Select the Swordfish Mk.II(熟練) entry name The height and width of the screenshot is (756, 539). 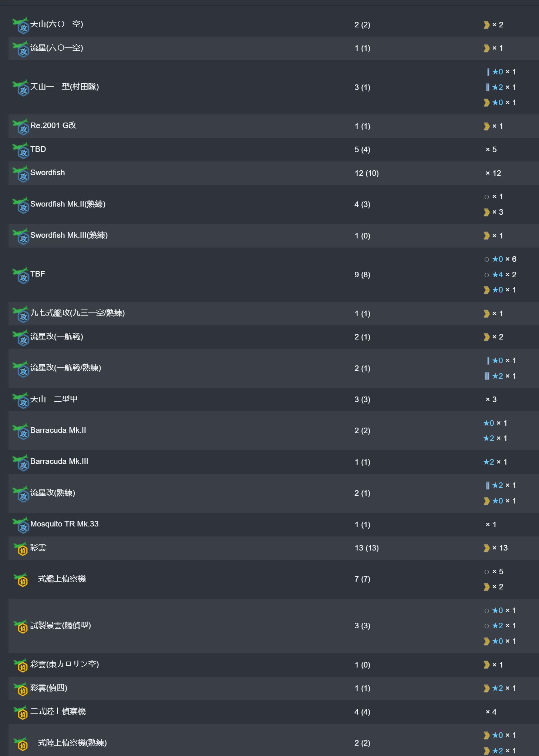(68, 204)
